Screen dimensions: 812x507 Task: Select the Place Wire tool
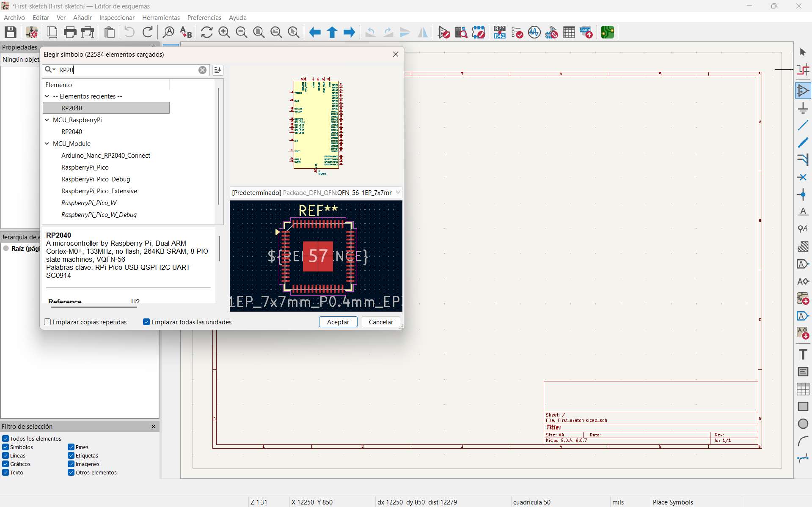(803, 125)
